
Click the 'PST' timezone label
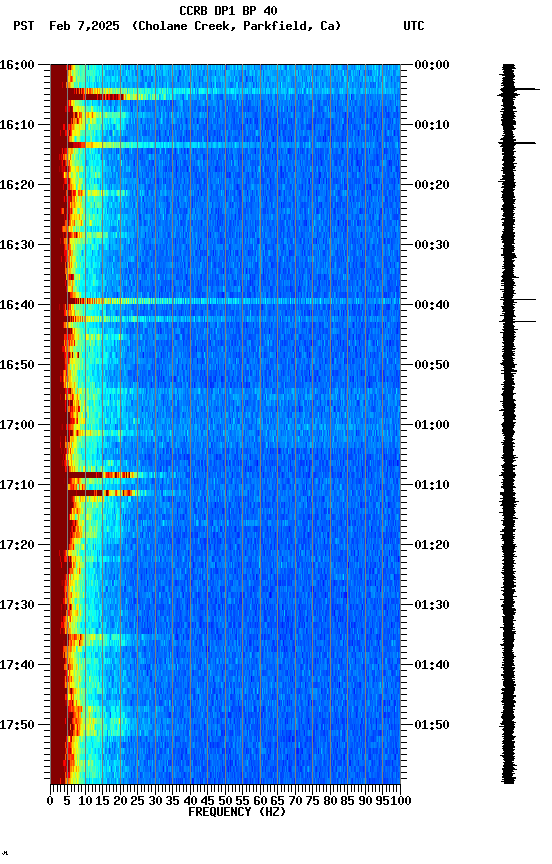point(24,26)
